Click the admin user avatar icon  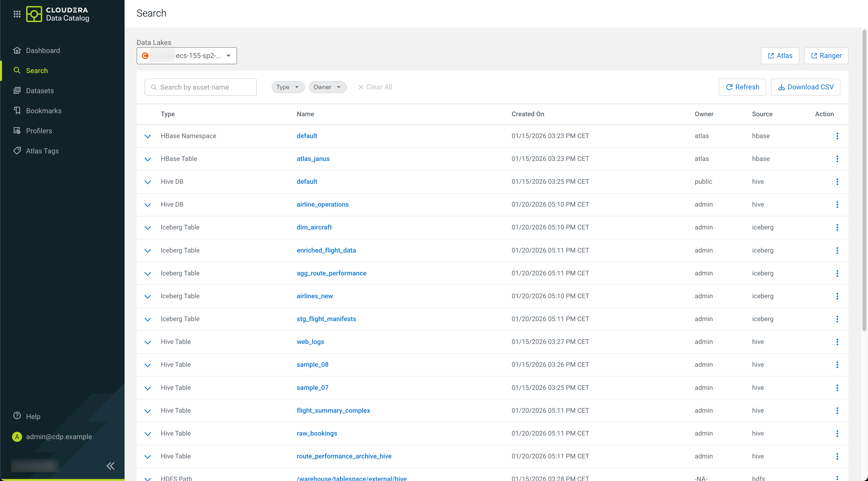pyautogui.click(x=17, y=437)
